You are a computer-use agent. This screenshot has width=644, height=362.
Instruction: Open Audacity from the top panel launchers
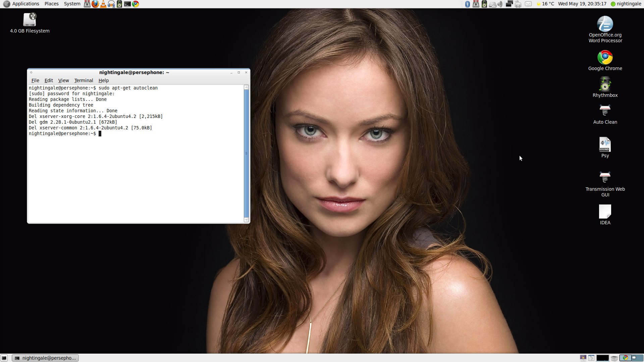click(x=111, y=4)
